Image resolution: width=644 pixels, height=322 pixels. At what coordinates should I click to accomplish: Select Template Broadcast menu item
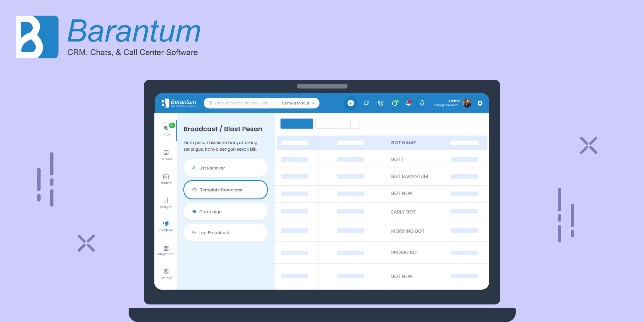point(225,190)
